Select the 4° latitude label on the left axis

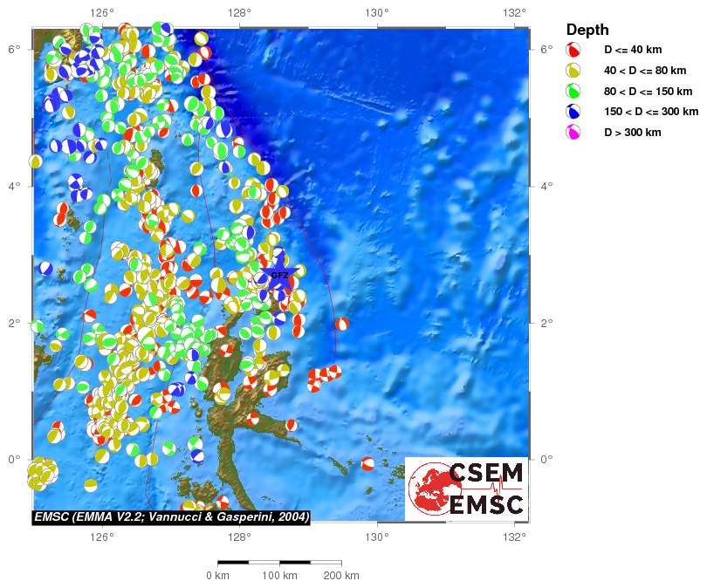point(15,186)
